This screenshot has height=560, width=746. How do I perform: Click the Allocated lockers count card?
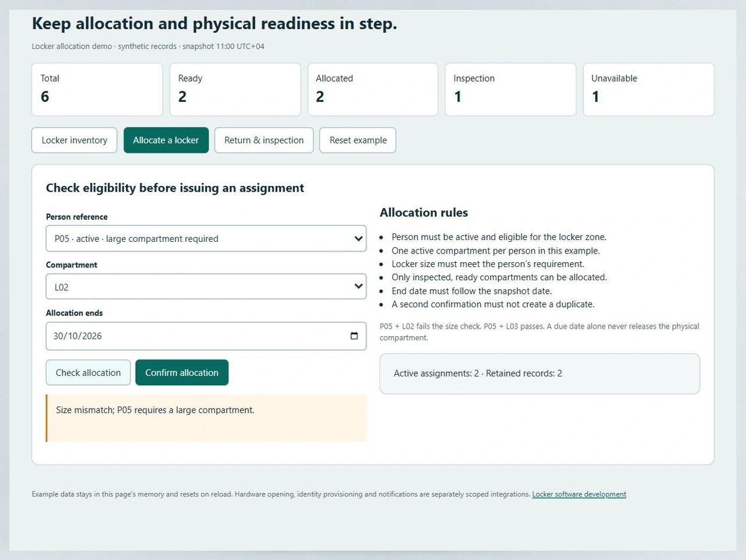[x=373, y=90]
